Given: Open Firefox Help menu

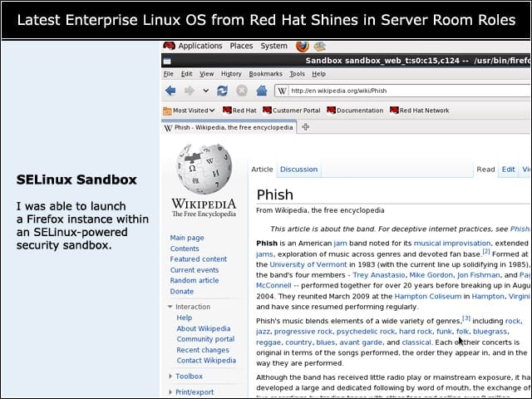Looking at the screenshot, I should click(x=318, y=74).
